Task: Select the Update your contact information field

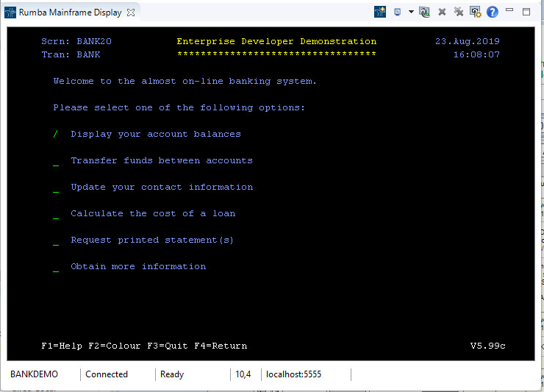Action: coord(56,188)
